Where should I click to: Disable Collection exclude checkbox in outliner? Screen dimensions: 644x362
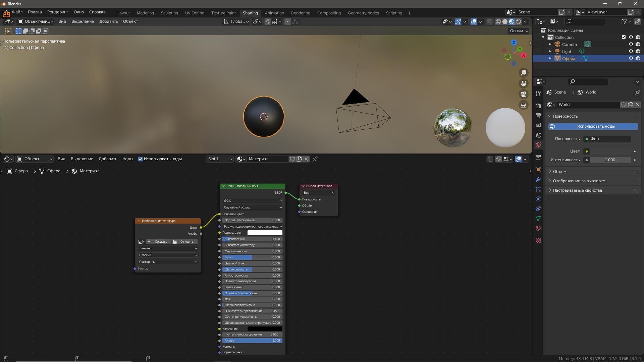(x=624, y=37)
